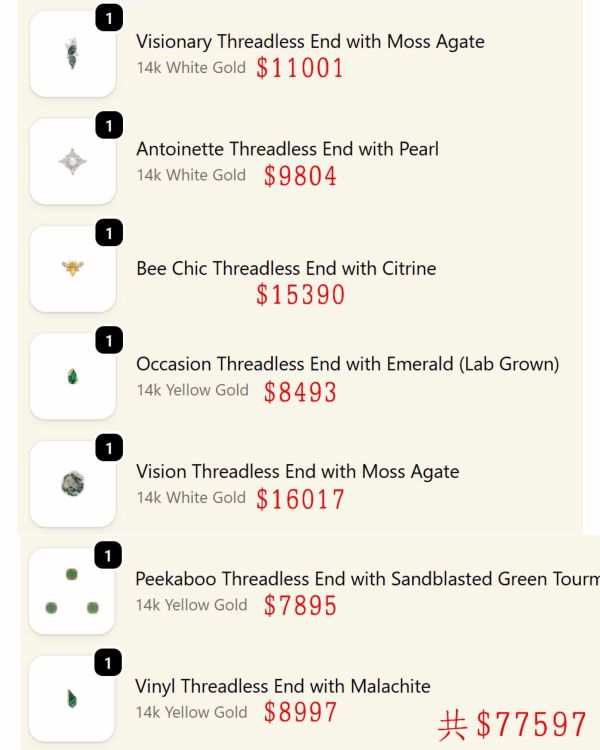Open Vinyl Threadless End with Malachite title
This screenshot has height=750, width=600.
coord(283,686)
